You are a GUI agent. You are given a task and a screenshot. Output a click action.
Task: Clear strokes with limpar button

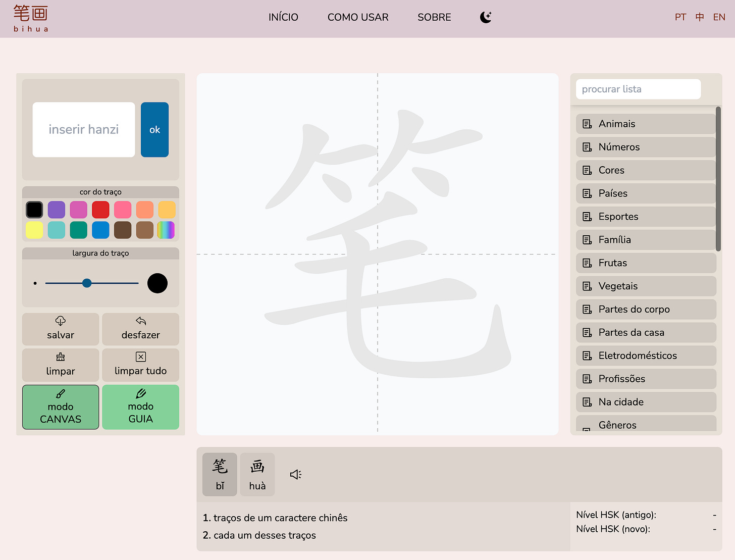[61, 365]
